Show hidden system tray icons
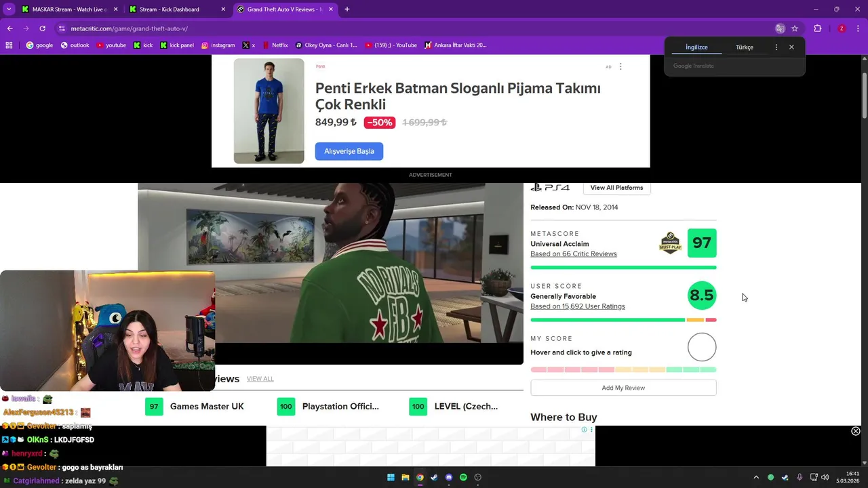Image resolution: width=868 pixels, height=488 pixels. (x=756, y=478)
